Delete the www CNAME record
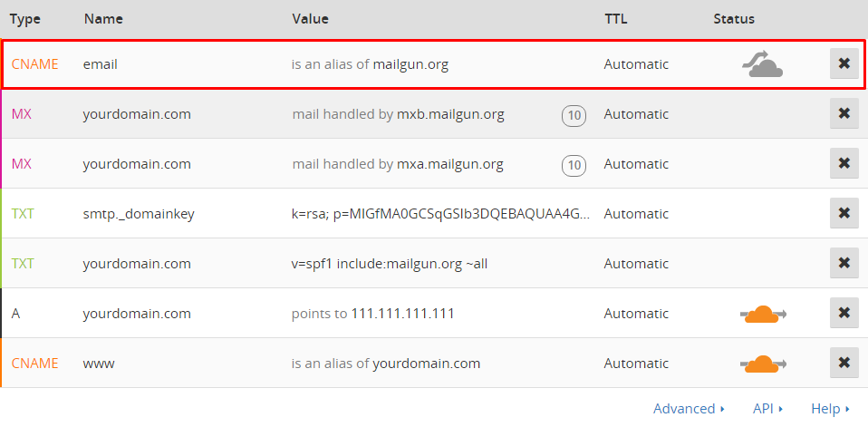The width and height of the screenshot is (868, 427). point(844,363)
